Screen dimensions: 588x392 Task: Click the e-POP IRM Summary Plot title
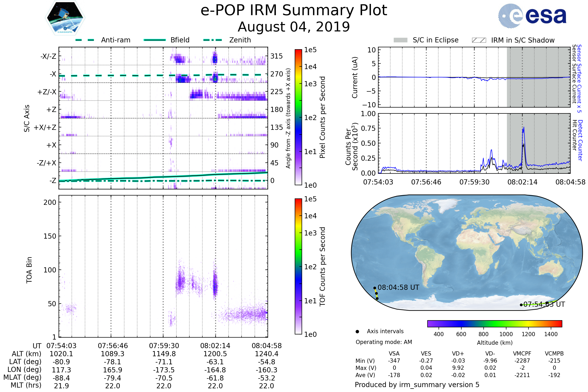294,11
